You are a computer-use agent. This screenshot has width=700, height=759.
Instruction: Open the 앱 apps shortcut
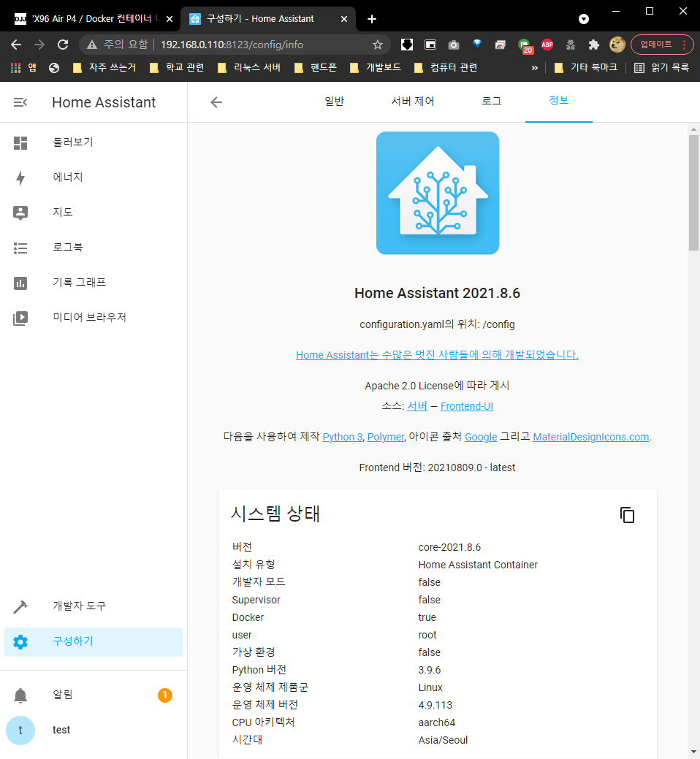click(23, 68)
